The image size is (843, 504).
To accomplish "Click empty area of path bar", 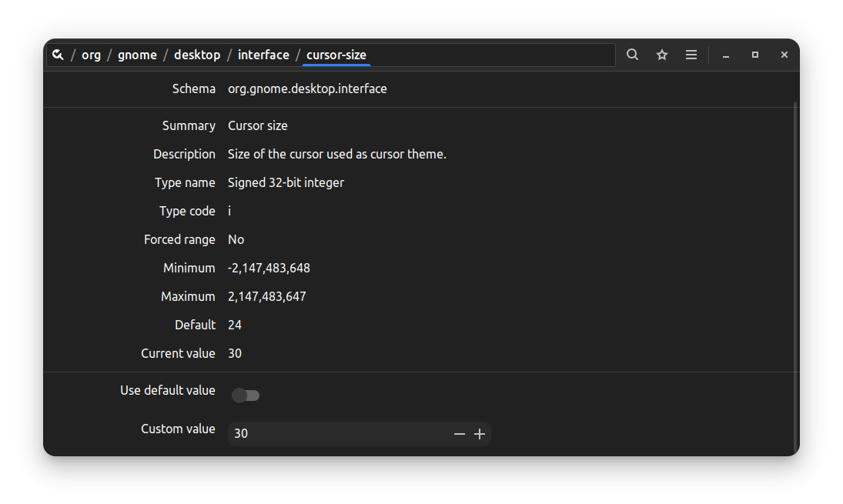I will click(x=493, y=55).
